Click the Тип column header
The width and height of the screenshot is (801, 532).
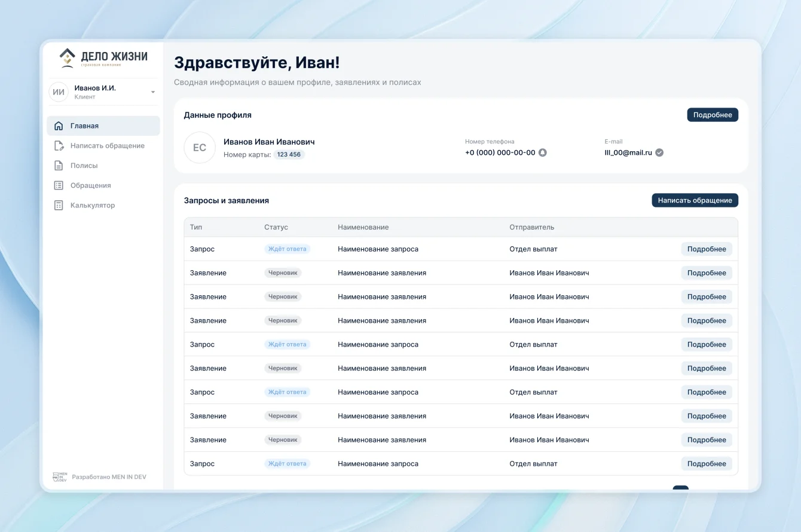[x=196, y=227]
